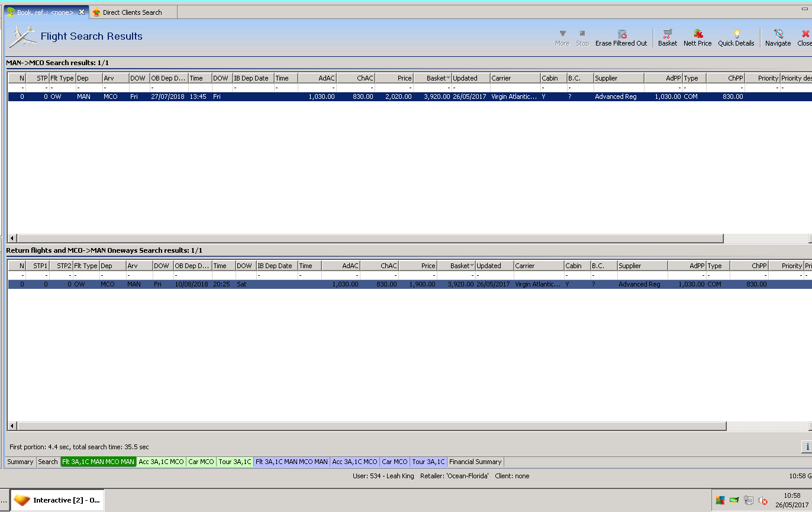Close the Book. ref. <none> tab
The height and width of the screenshot is (512, 812).
point(82,12)
